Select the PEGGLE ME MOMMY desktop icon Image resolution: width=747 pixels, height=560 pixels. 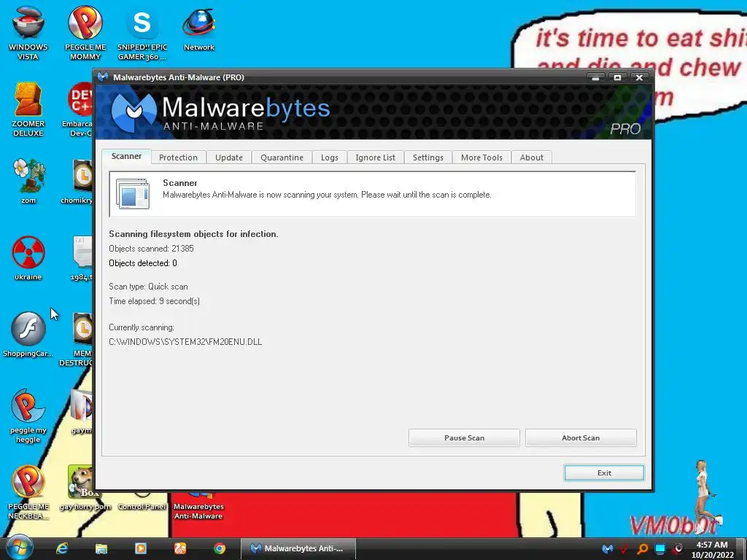click(x=85, y=32)
